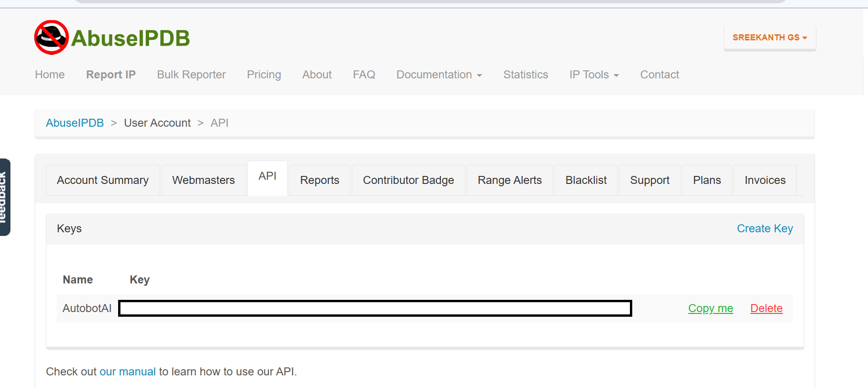Expand the IP Tools dropdown menu
Screen dimensions: 868x389
pyautogui.click(x=594, y=75)
